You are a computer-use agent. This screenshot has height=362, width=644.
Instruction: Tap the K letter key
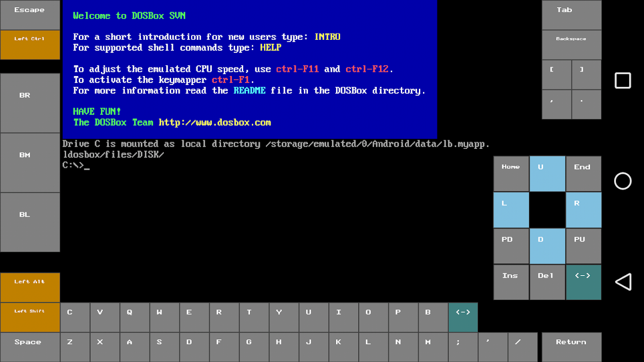pos(344,347)
